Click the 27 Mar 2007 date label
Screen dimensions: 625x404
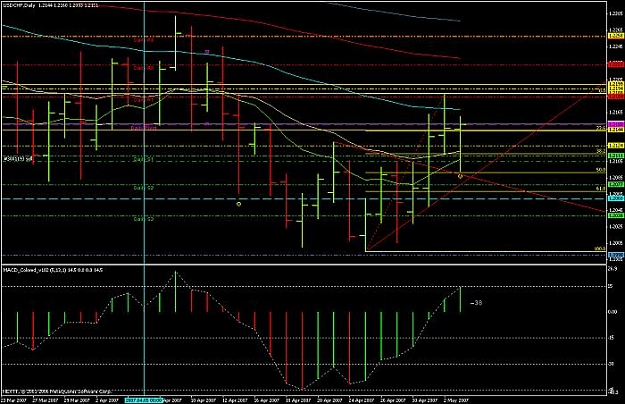[x=45, y=400]
